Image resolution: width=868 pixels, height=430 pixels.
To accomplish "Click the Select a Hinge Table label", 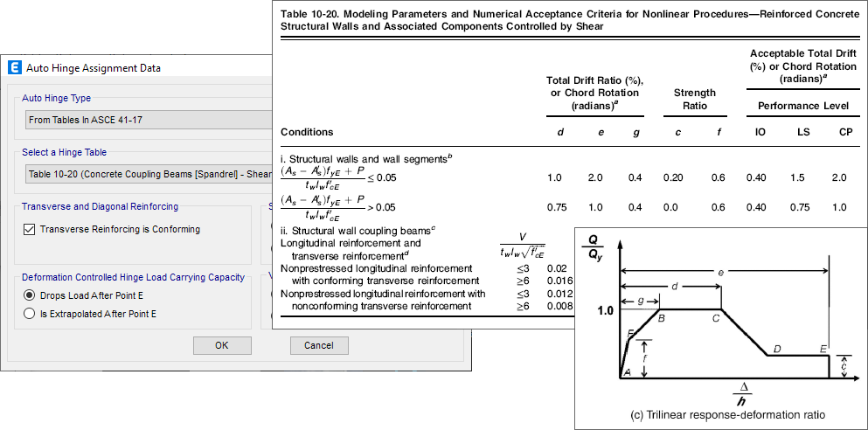I will pos(64,152).
